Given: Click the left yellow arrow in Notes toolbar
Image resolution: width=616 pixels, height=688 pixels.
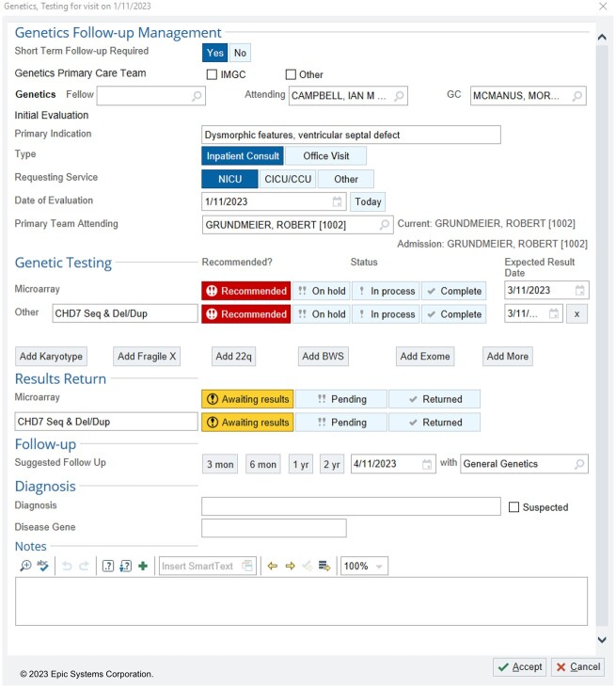Looking at the screenshot, I should (x=273, y=566).
